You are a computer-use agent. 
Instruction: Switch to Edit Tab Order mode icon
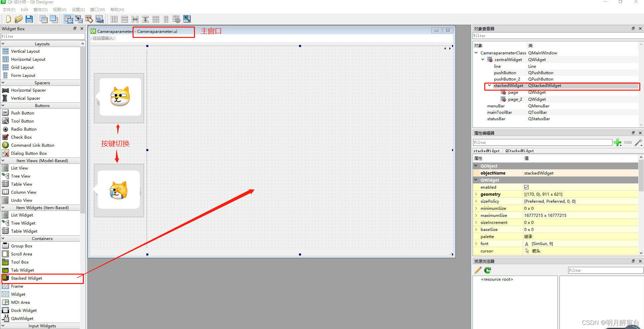[x=100, y=19]
